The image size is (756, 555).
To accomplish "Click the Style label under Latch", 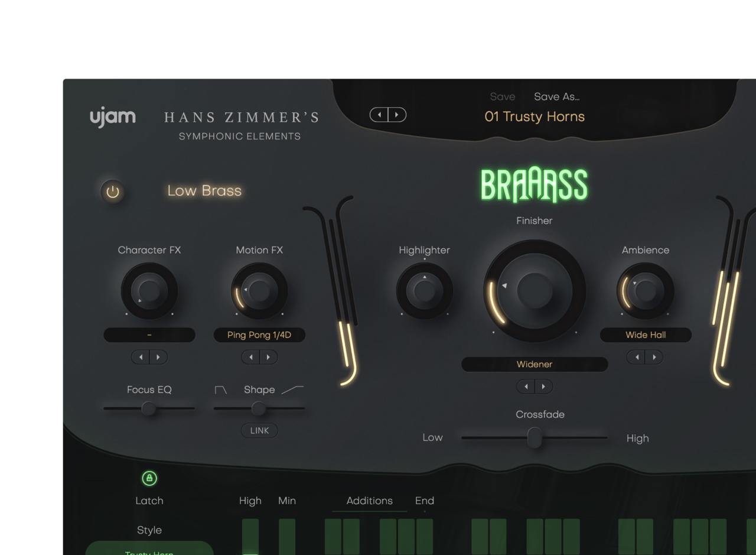I will pos(149,530).
